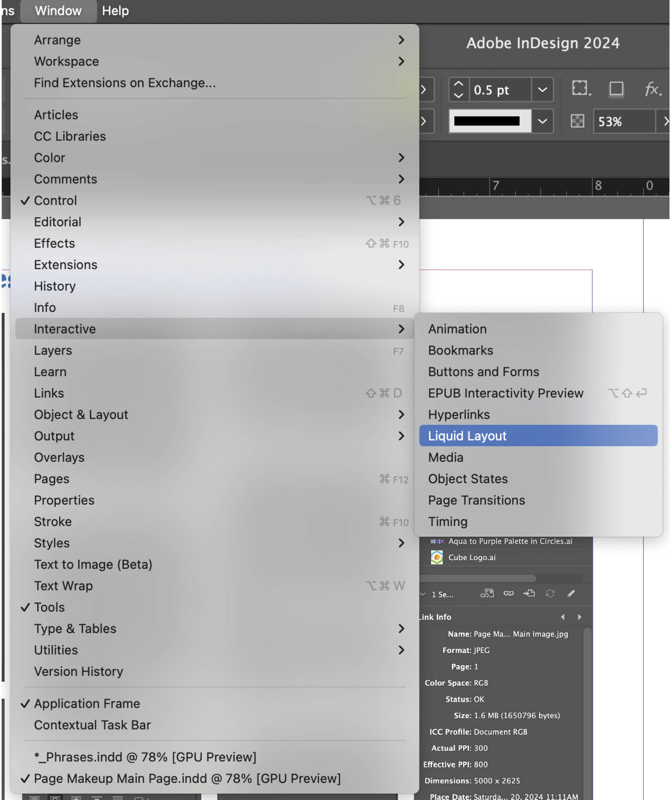Open the Links panel entry
This screenshot has width=672, height=800.
215,393
